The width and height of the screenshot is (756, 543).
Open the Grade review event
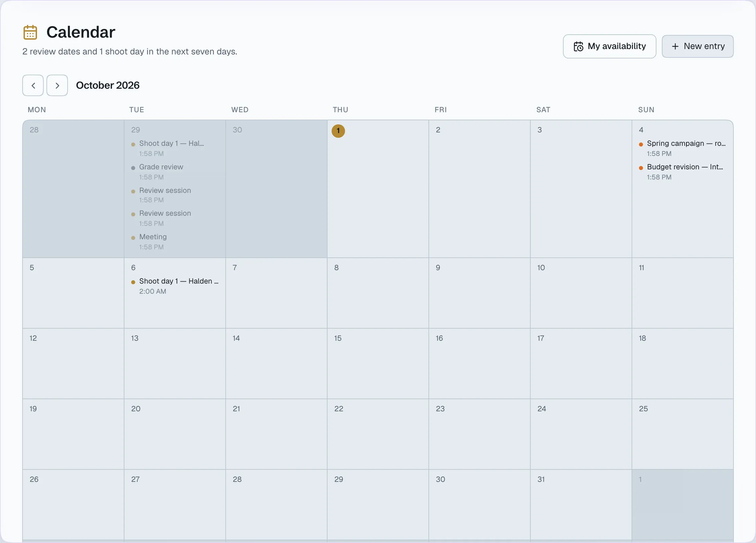[175, 172]
